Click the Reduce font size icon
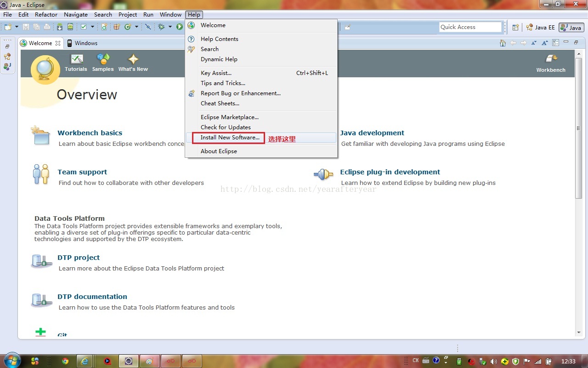The width and height of the screenshot is (588, 368). click(x=534, y=43)
